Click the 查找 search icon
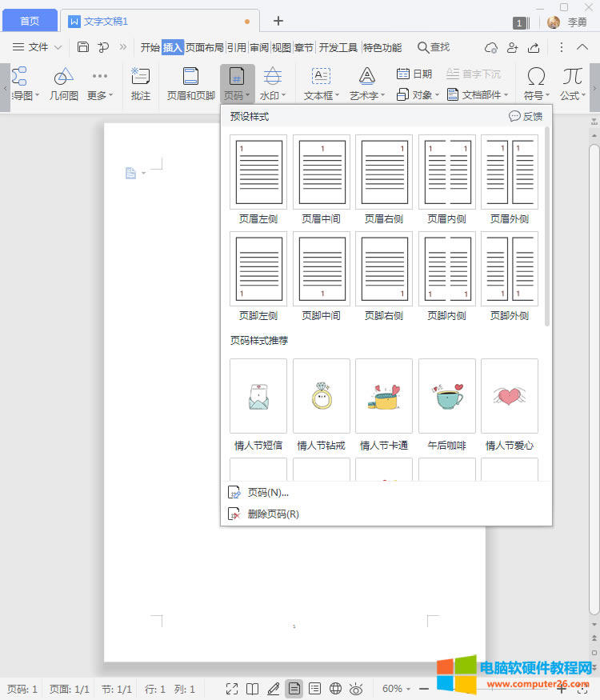This screenshot has width=600, height=700. [x=423, y=47]
